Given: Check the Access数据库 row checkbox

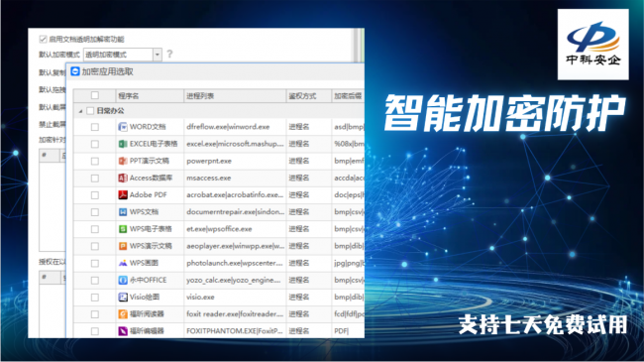Looking at the screenshot, I should [95, 179].
